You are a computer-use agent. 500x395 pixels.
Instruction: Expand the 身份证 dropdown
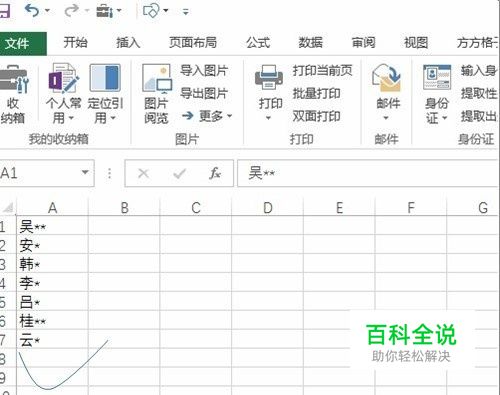tap(445, 118)
